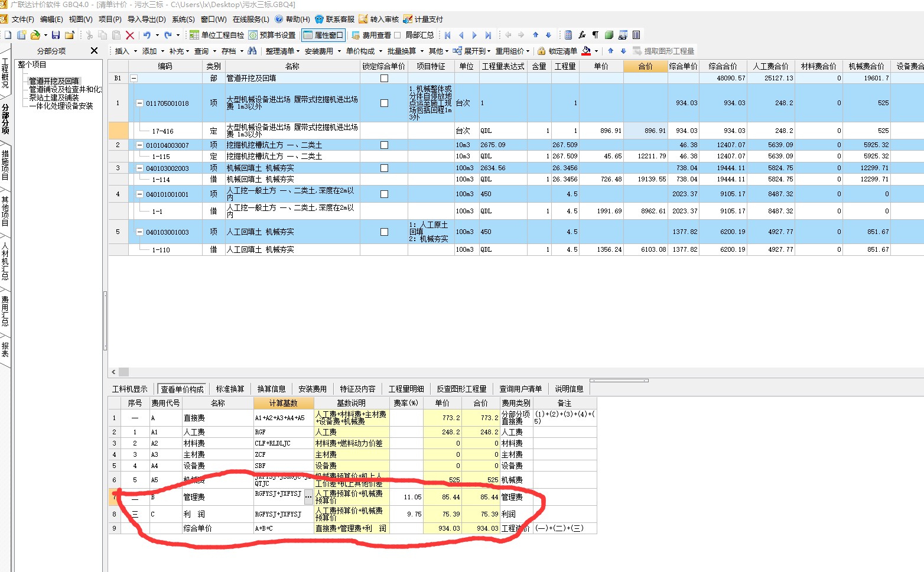
Task: Toggle lock checkbox for 010104003007 row
Action: (384, 145)
